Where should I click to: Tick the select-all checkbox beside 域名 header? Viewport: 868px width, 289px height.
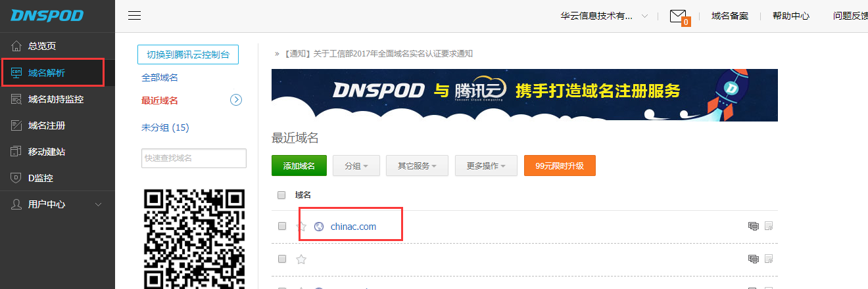[x=281, y=195]
